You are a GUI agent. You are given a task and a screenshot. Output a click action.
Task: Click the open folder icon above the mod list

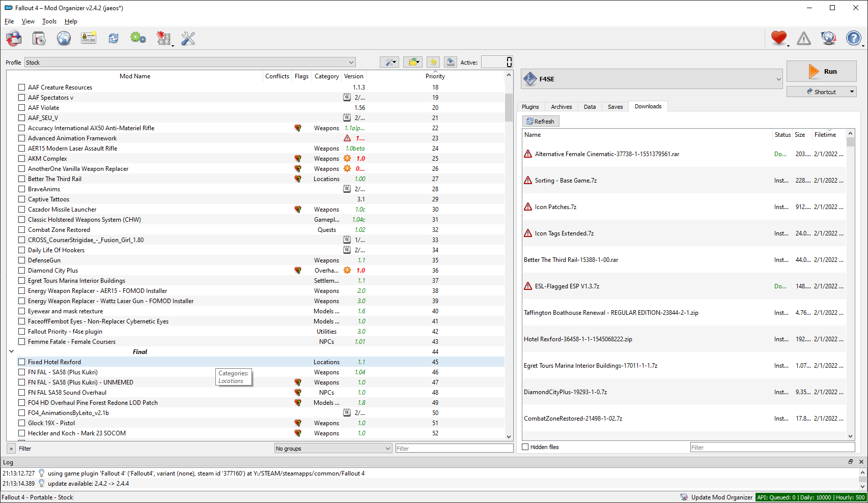click(413, 62)
